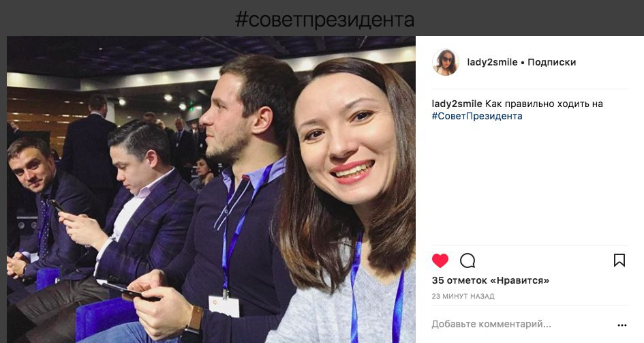Open the three-dot more options menu
Viewport: 644px width, 343px height.
click(622, 325)
